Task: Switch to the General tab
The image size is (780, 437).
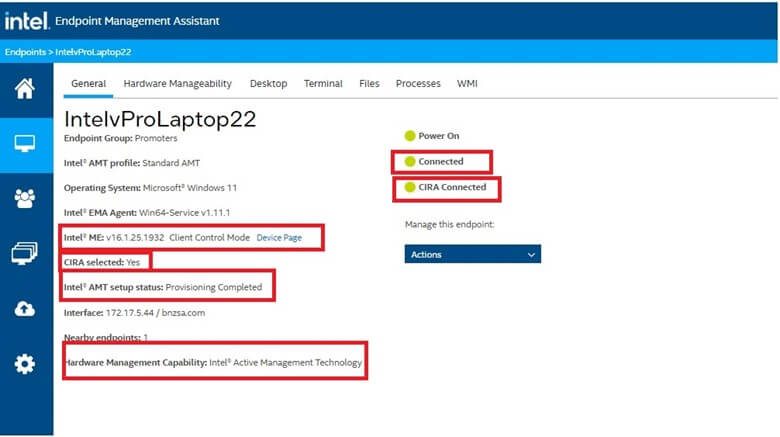Action: 89,84
